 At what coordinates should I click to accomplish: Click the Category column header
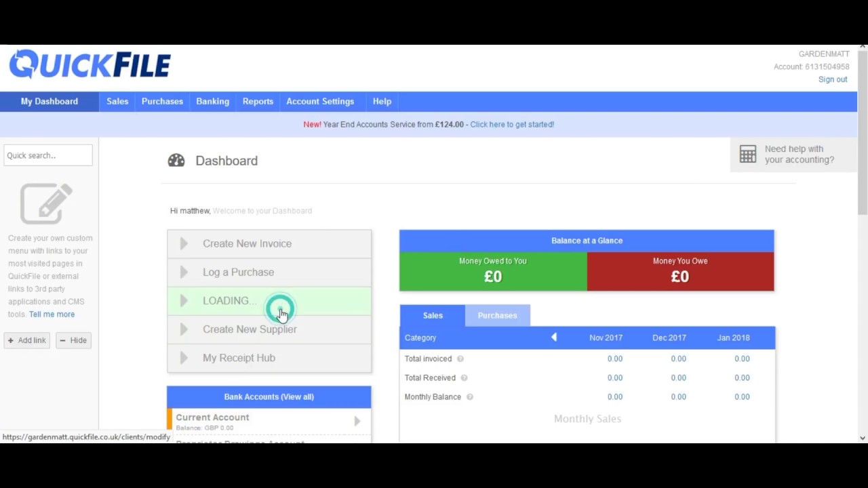click(x=420, y=338)
